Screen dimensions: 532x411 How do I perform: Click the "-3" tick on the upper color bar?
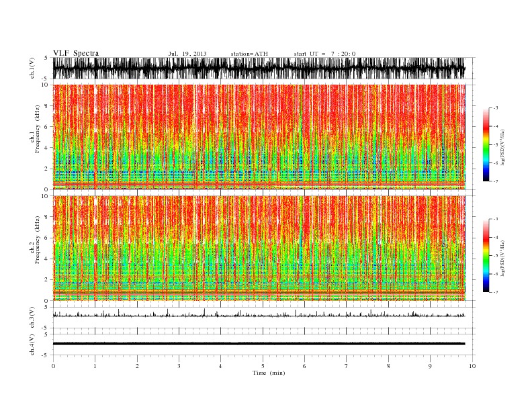[x=495, y=108]
